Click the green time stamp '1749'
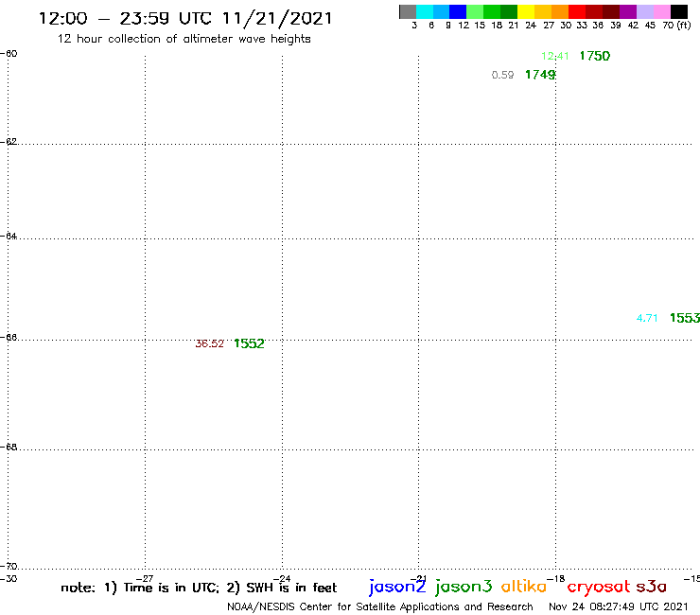Image resolution: width=700 pixels, height=615 pixels. click(540, 75)
